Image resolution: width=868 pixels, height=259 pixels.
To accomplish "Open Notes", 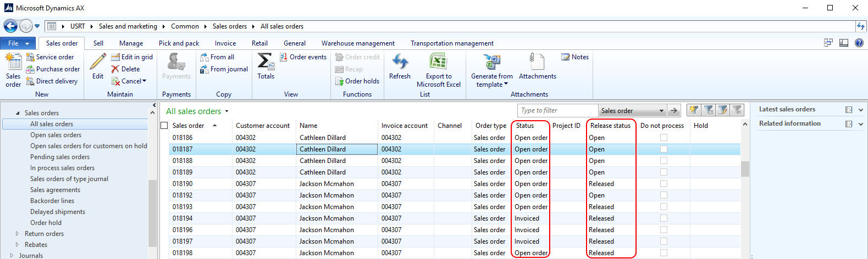I will [x=575, y=57].
